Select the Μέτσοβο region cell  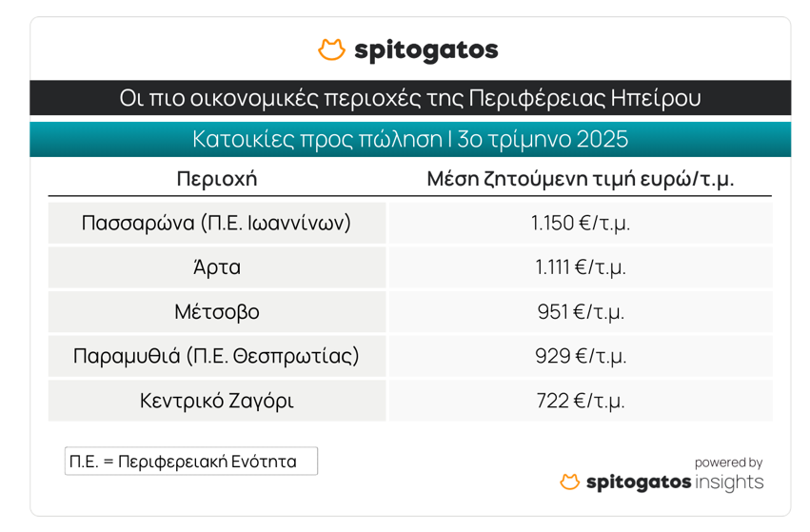pyautogui.click(x=217, y=312)
